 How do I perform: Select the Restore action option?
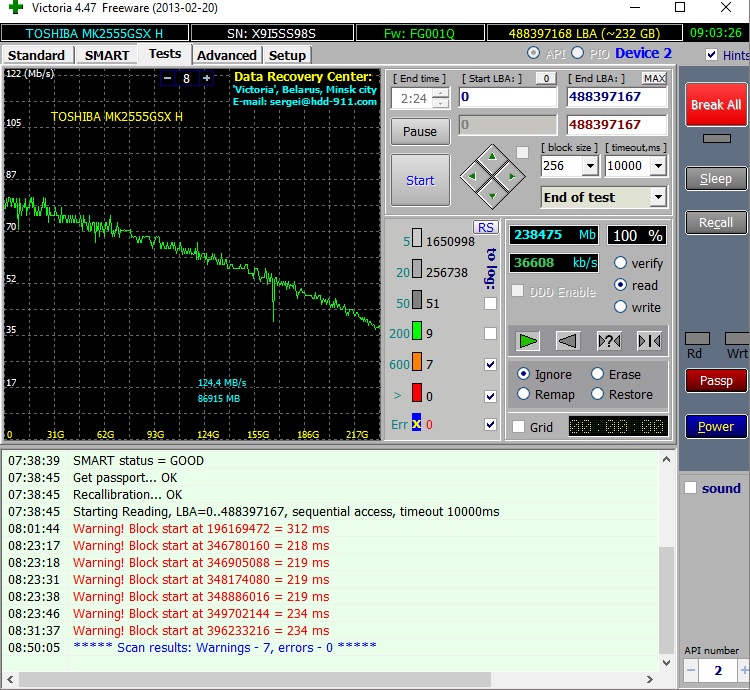point(597,394)
